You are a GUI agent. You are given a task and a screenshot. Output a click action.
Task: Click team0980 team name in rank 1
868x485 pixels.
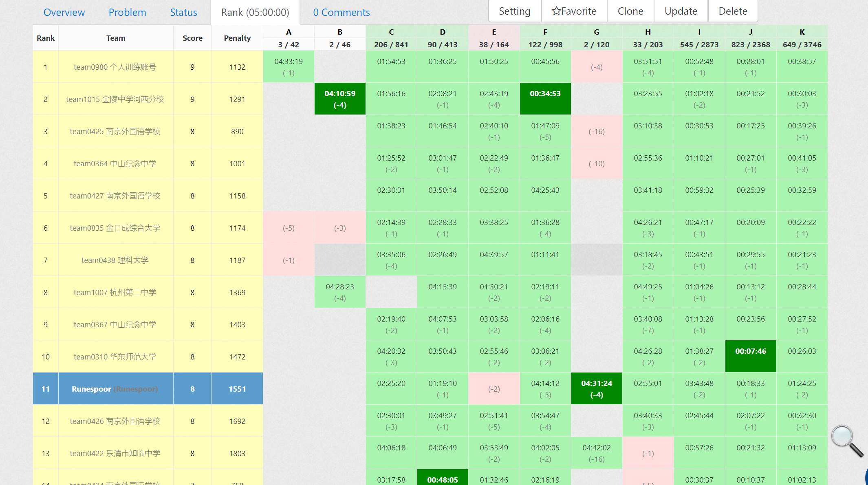[x=115, y=67]
